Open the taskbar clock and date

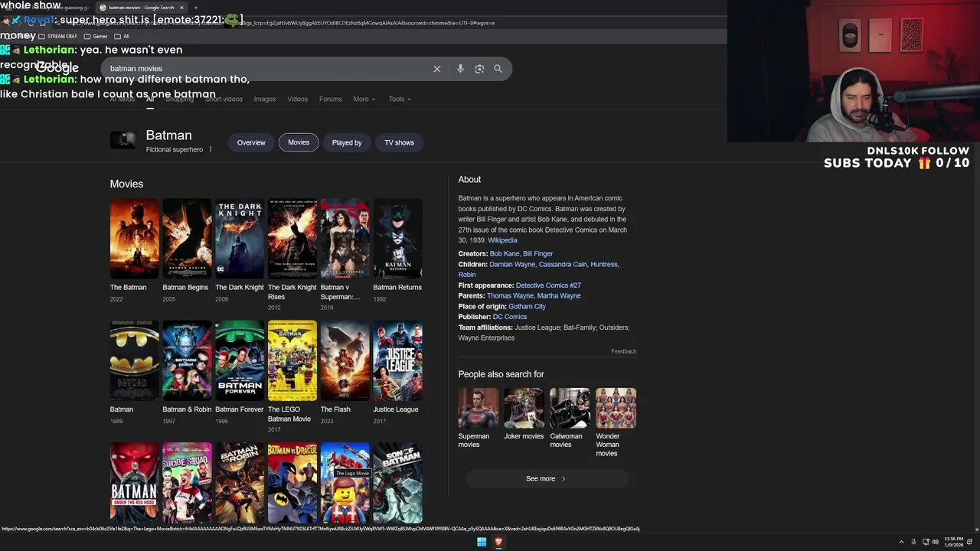click(954, 542)
